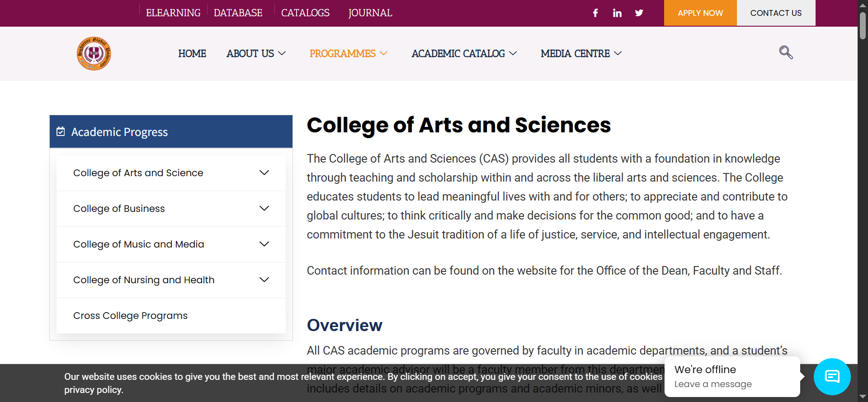Open the live chat bubble icon
The height and width of the screenshot is (402, 868).
832,376
